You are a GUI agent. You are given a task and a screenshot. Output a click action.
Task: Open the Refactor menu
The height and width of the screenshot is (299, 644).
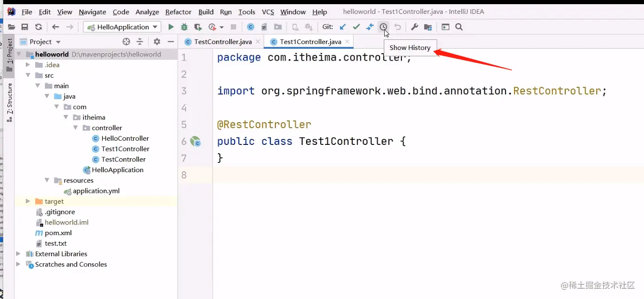coord(178,12)
